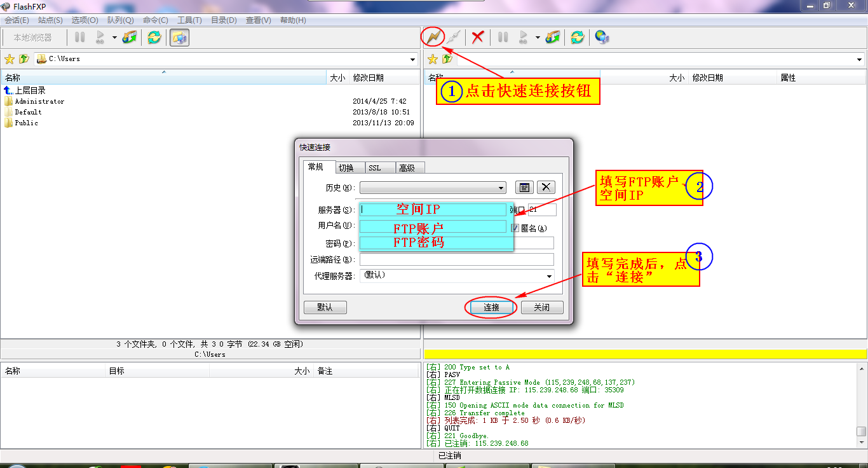Image resolution: width=868 pixels, height=468 pixels.
Task: Open the right pane Go transfer dropdown arrow
Action: 538,38
